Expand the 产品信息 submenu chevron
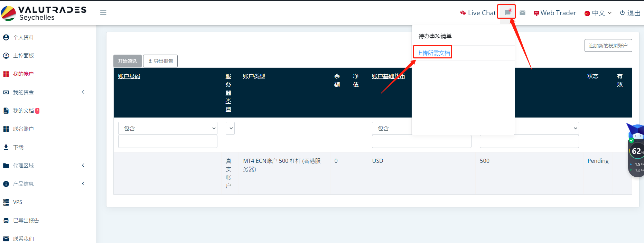The image size is (644, 243). pyautogui.click(x=83, y=184)
